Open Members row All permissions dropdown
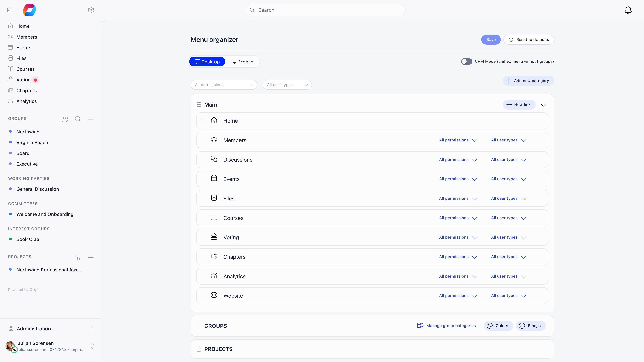 point(458,140)
